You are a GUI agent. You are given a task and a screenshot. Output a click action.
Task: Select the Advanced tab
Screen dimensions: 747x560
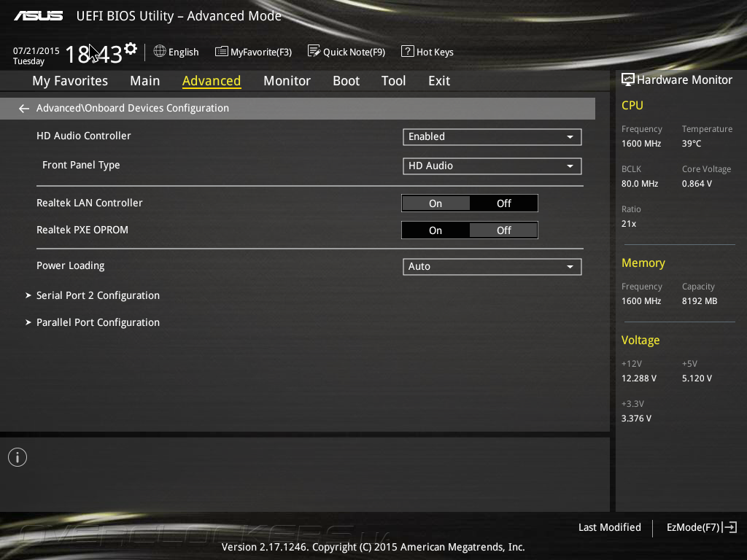(x=212, y=81)
